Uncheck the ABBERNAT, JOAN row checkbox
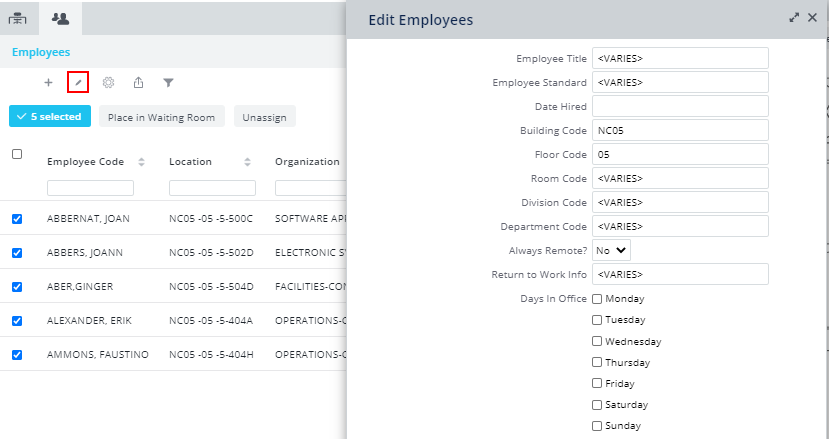 [x=17, y=219]
